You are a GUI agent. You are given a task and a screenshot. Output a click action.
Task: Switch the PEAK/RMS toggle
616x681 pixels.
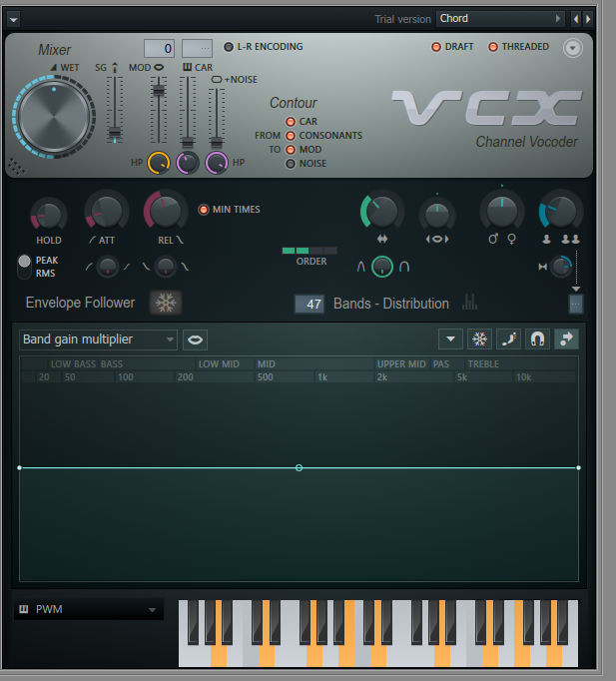(24, 267)
